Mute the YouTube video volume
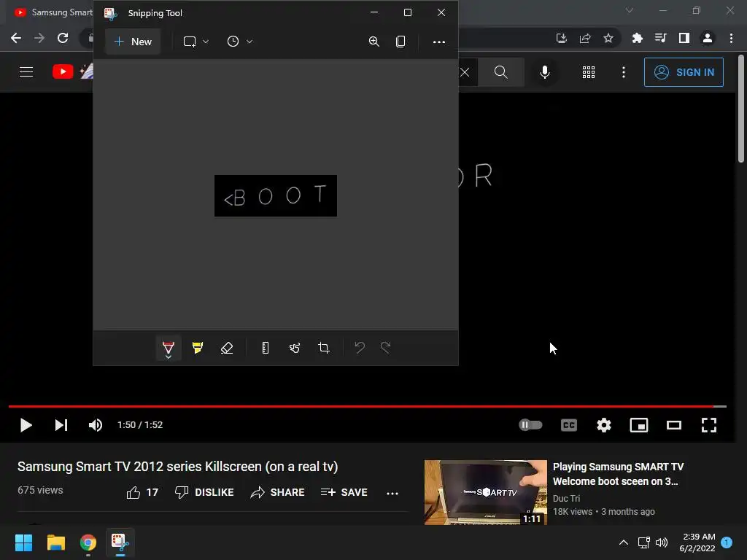The height and width of the screenshot is (560, 747). pyautogui.click(x=96, y=425)
